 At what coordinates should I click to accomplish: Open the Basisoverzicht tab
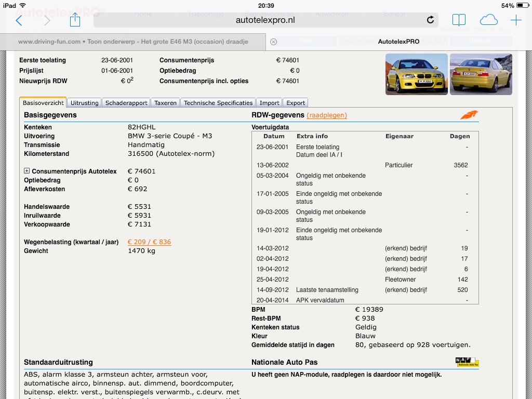pos(43,103)
